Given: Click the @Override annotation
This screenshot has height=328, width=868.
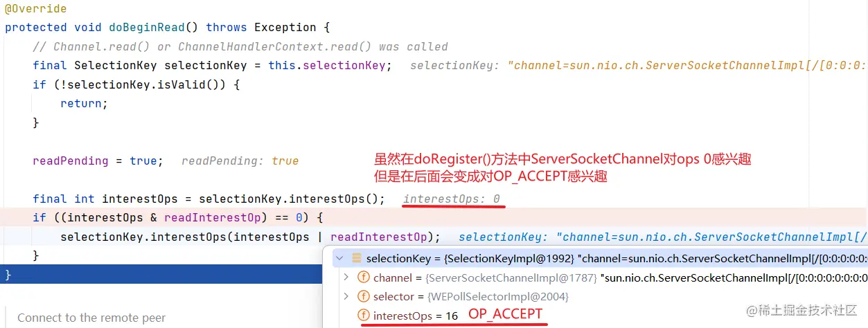Looking at the screenshot, I should click(x=36, y=9).
